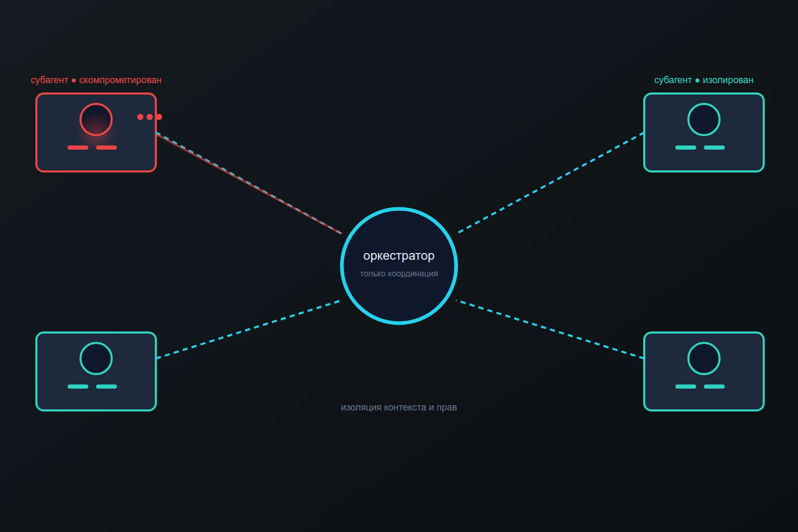Image resolution: width=798 pixels, height=532 pixels.
Task: Click avatar circle in top-right teal card
Action: tap(704, 119)
